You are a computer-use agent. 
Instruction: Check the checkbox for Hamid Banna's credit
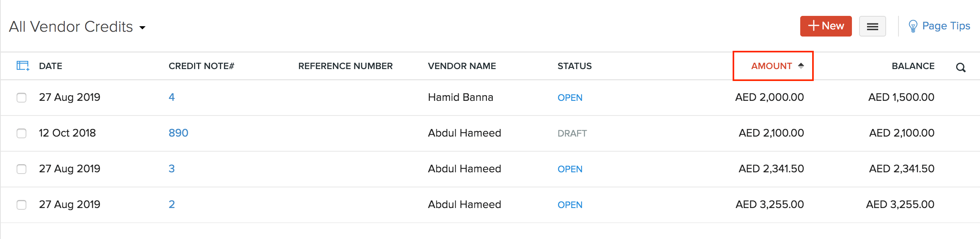point(21,97)
